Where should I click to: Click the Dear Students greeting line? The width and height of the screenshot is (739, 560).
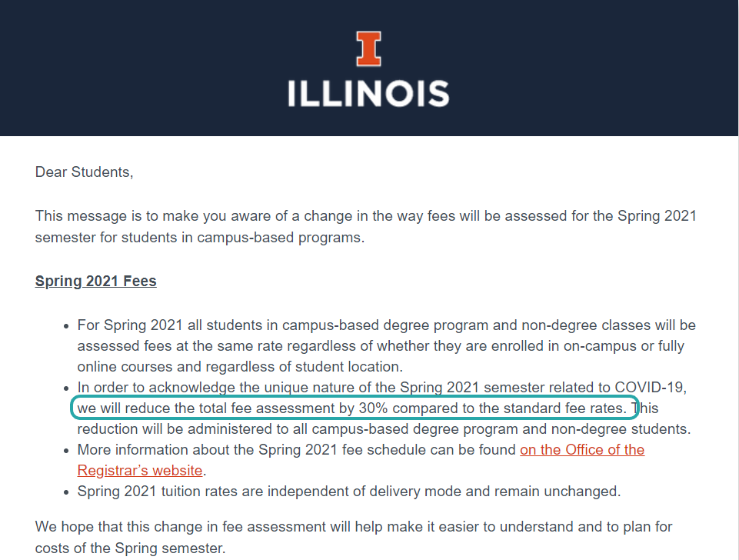click(x=85, y=172)
